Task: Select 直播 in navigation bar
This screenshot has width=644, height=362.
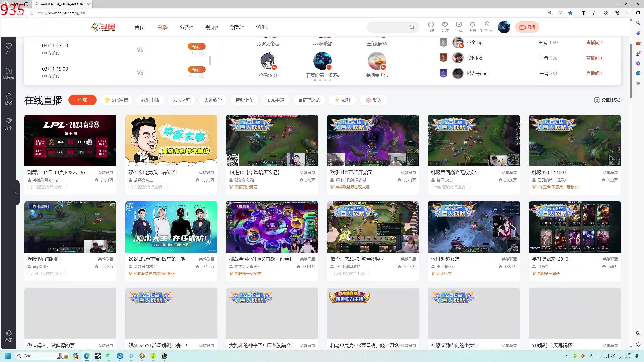Action: pyautogui.click(x=162, y=27)
